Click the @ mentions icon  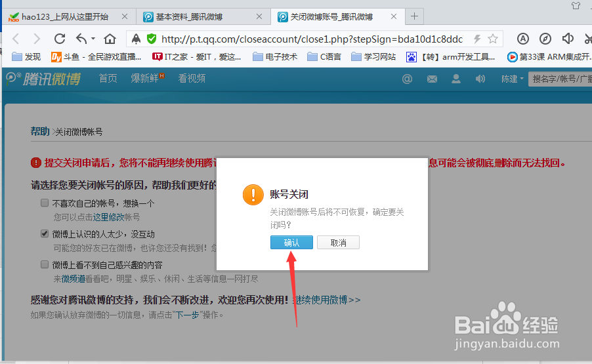407,79
